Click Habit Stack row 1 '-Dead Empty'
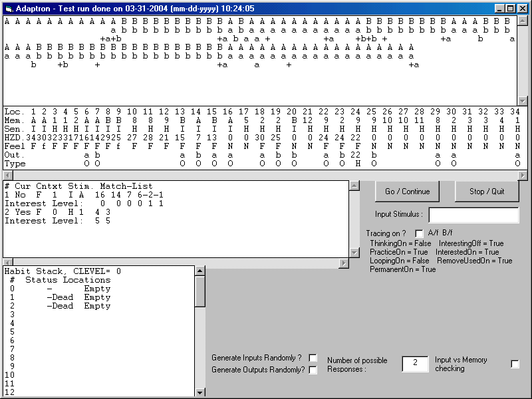Screen dimensions: 532x399 pos(61,297)
